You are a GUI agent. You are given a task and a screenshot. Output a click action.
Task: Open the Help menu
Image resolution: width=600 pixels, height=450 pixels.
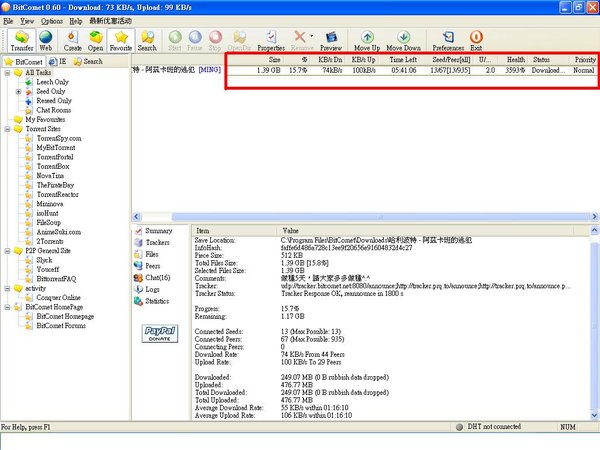point(76,21)
